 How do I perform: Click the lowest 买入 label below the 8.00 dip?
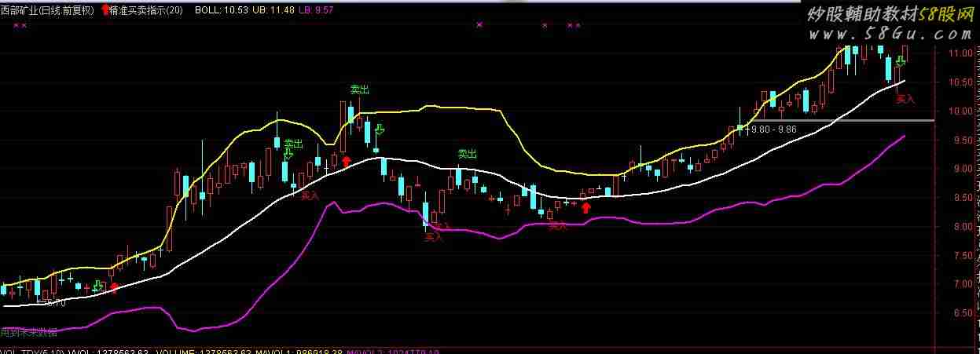[434, 236]
